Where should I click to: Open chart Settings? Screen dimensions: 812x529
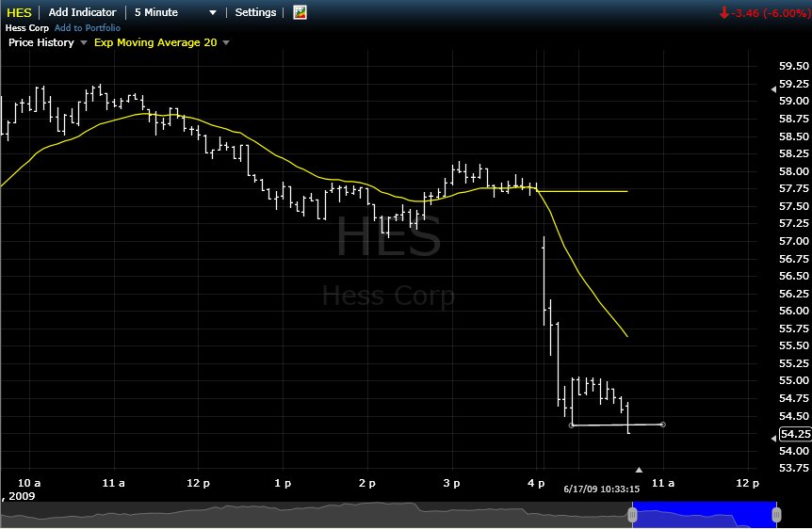tap(255, 12)
